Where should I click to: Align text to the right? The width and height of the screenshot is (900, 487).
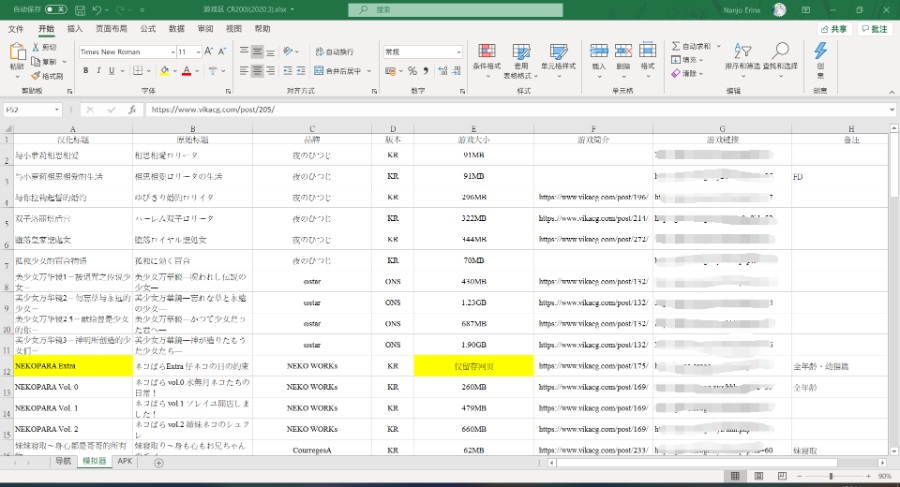(270, 71)
